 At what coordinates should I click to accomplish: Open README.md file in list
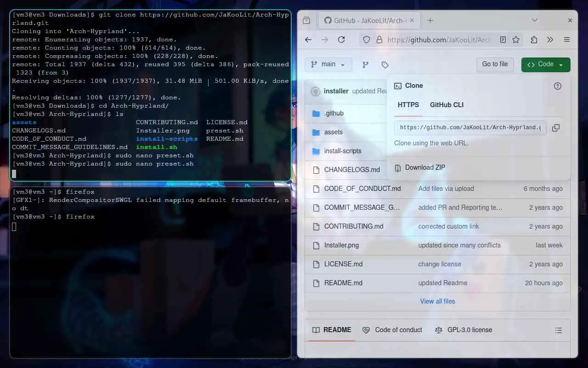pyautogui.click(x=343, y=283)
